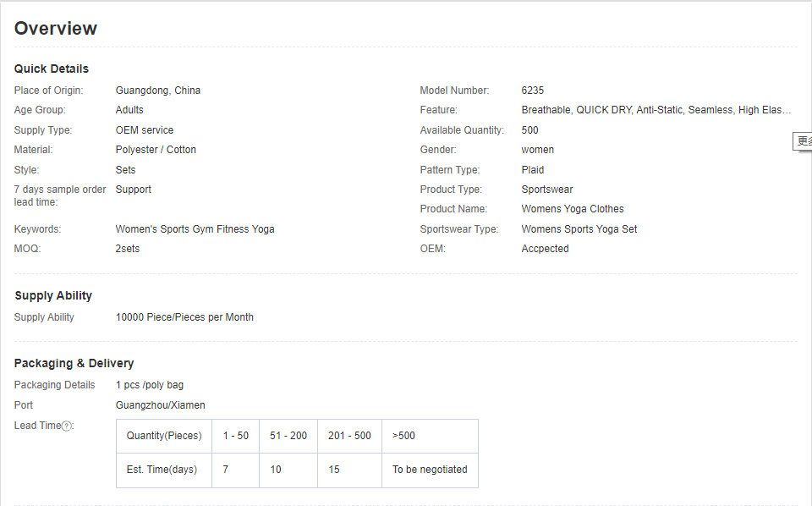The image size is (812, 506).
Task: Select the '51 - 200' quantity column cell
Action: coord(288,436)
